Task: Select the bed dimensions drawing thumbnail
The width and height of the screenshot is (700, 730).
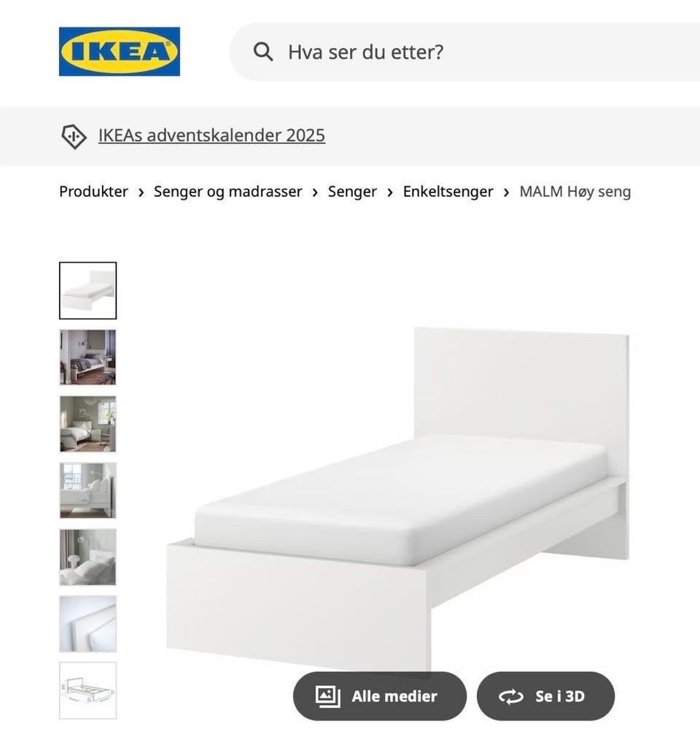Action: (x=88, y=691)
